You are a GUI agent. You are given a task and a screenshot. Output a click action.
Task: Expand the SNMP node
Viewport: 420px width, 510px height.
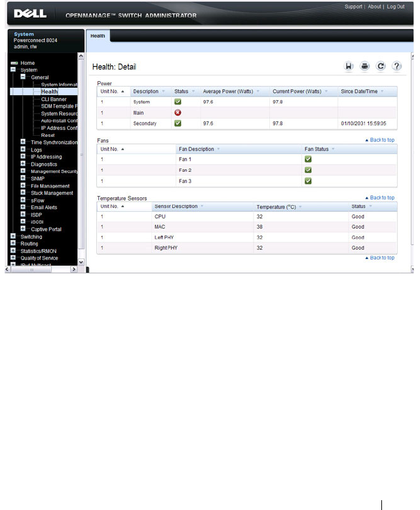(x=23, y=178)
